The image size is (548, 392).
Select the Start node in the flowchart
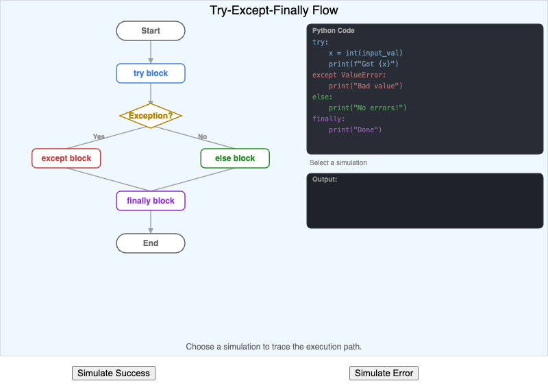pos(151,31)
